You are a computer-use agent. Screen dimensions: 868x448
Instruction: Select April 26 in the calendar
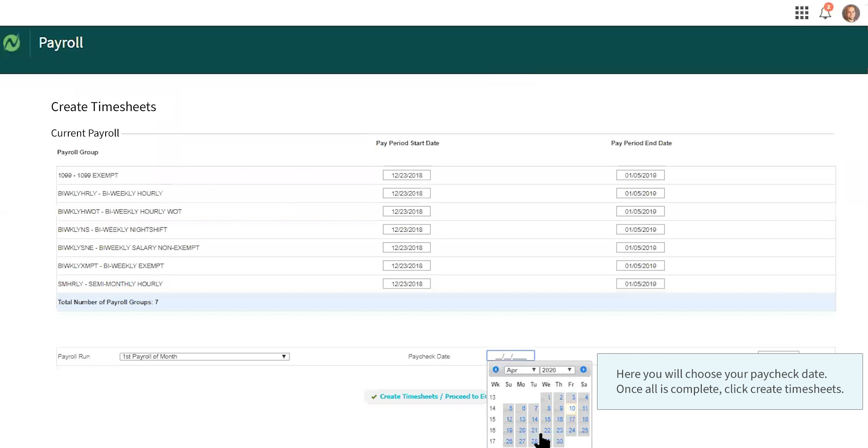pyautogui.click(x=509, y=441)
